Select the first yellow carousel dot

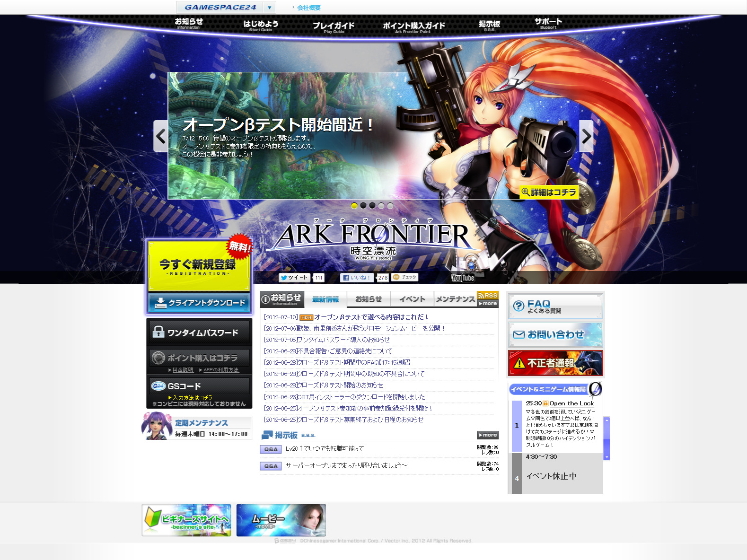tap(354, 206)
